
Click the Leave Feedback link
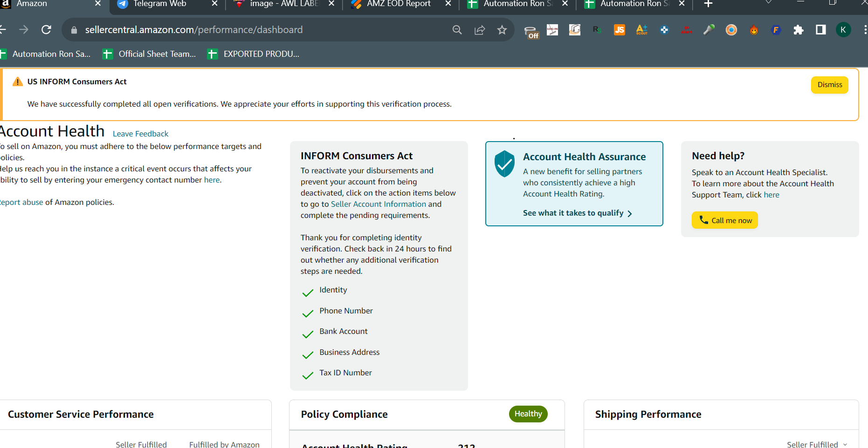pos(140,134)
